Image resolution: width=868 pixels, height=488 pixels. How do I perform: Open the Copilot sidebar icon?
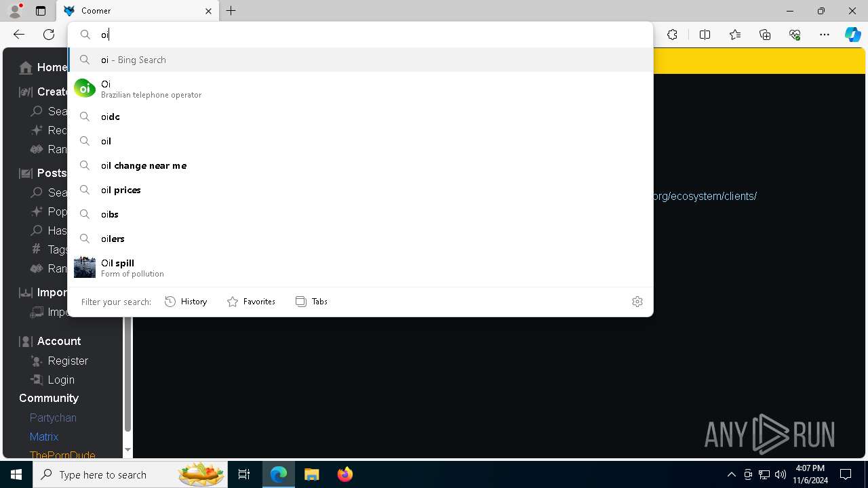coord(853,35)
